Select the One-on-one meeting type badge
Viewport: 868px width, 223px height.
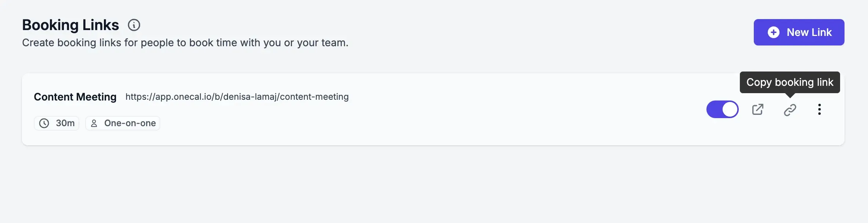click(x=122, y=123)
